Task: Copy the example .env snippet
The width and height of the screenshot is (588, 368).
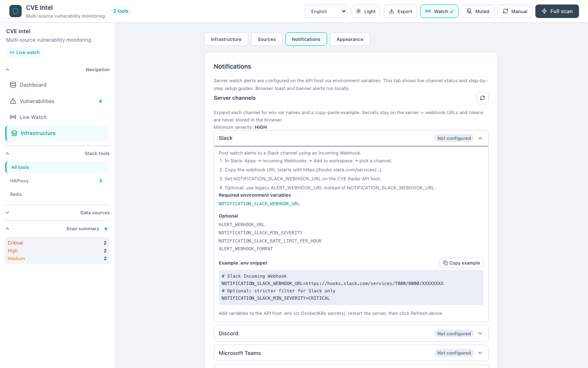Action: click(x=461, y=263)
